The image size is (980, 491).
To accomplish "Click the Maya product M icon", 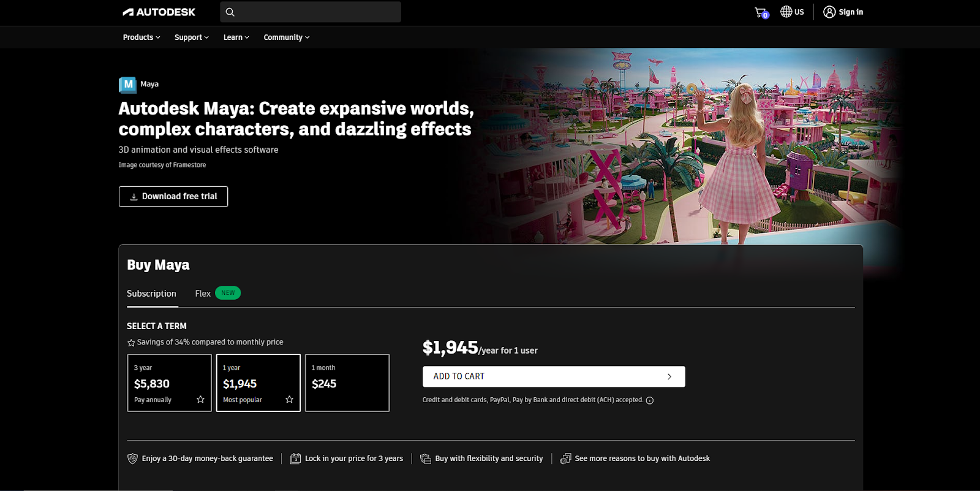I will (x=127, y=85).
